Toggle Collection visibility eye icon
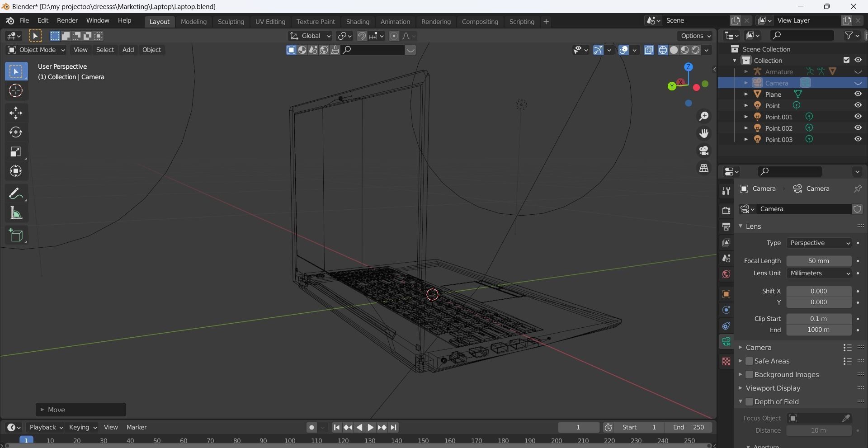The image size is (868, 448). [858, 60]
